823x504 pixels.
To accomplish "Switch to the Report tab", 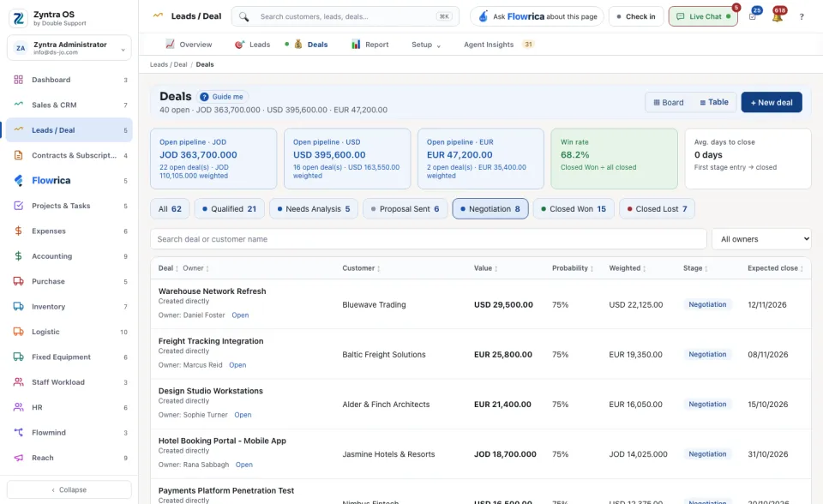I will click(370, 45).
